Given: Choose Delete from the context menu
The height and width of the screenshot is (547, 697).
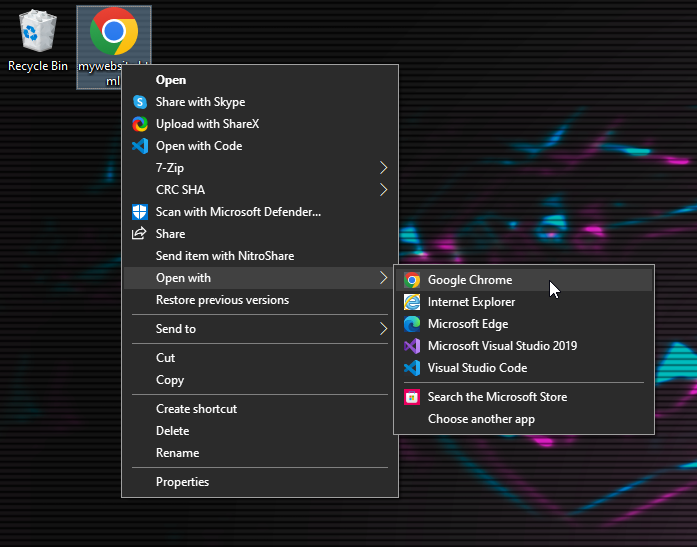Looking at the screenshot, I should [x=260, y=431].
